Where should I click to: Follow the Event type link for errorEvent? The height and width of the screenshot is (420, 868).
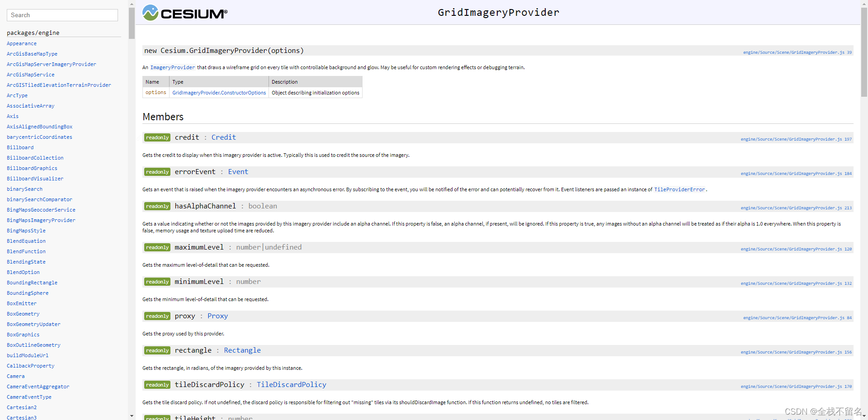(x=238, y=172)
